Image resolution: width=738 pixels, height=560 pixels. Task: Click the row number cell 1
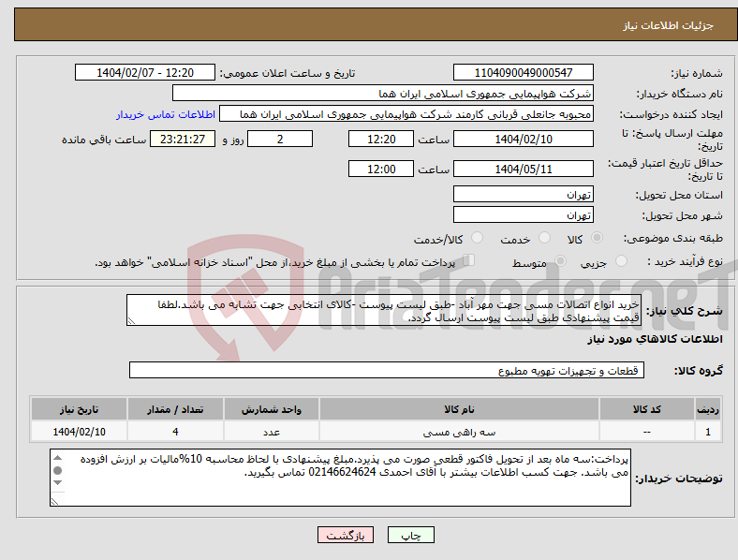pyautogui.click(x=708, y=432)
